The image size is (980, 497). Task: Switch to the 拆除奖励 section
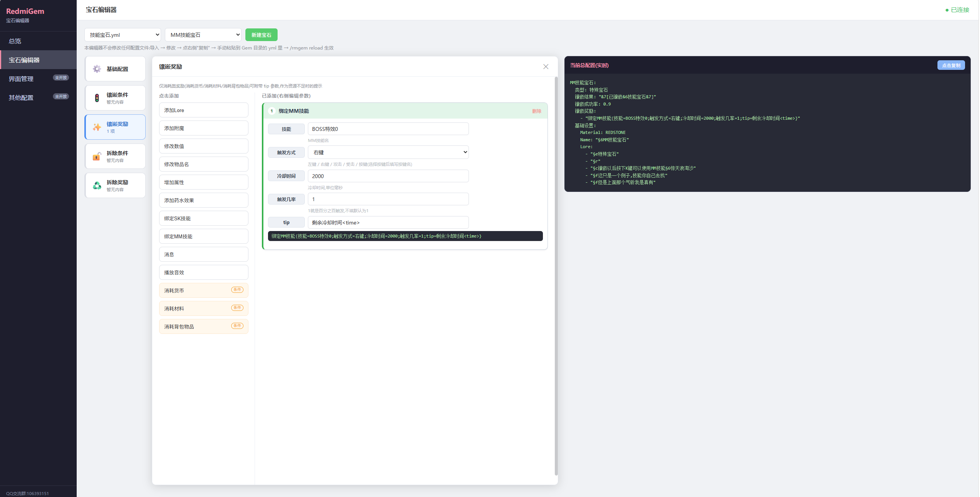pyautogui.click(x=115, y=185)
